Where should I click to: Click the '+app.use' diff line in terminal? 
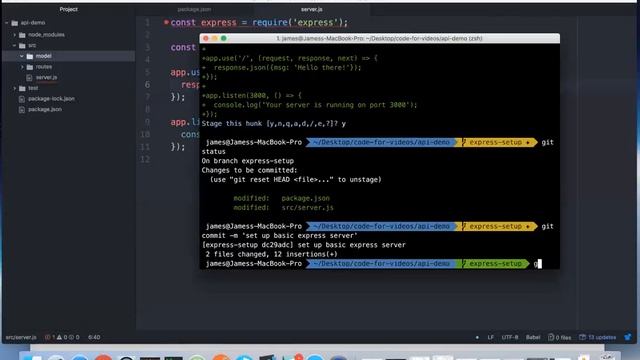point(289,58)
